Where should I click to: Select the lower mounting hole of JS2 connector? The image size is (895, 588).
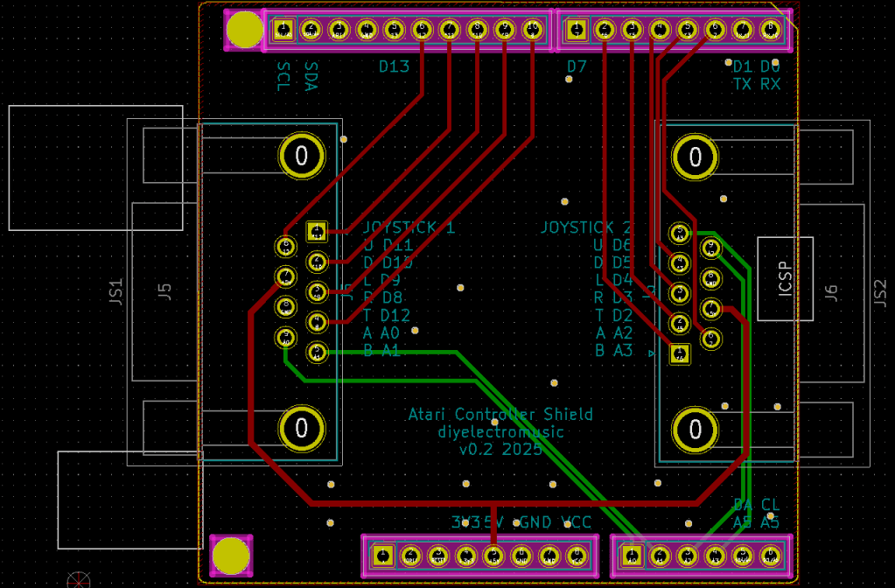pyautogui.click(x=695, y=430)
